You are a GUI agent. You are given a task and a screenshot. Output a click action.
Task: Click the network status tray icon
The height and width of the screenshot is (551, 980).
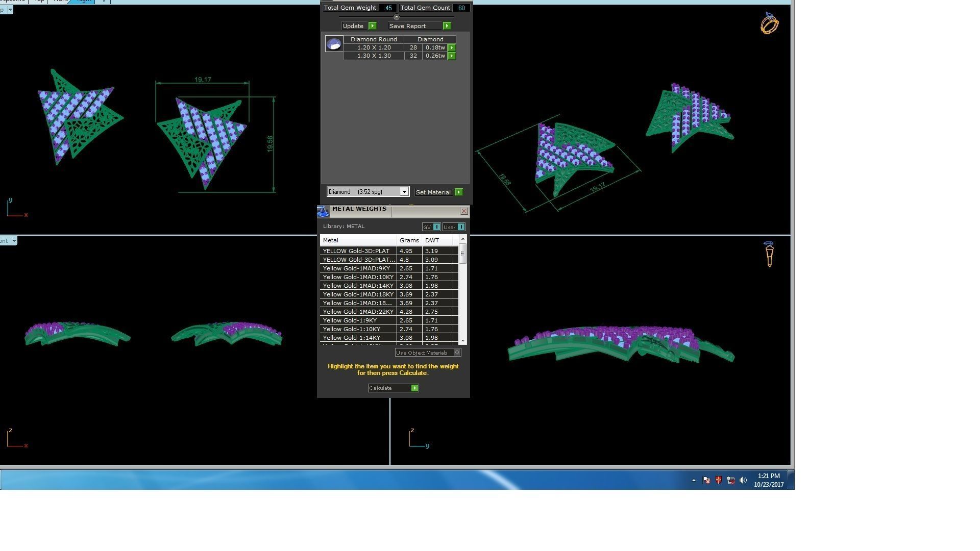(x=731, y=480)
